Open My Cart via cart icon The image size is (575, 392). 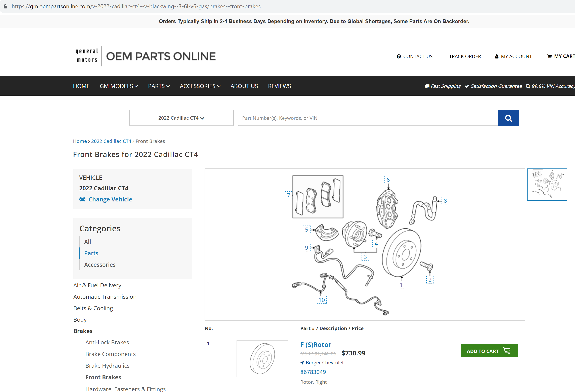tap(549, 56)
